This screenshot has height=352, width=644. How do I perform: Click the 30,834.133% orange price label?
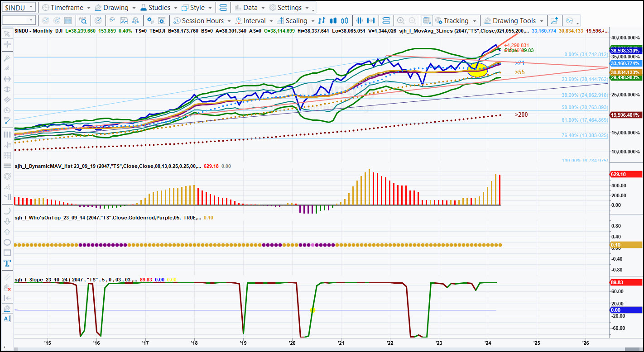coord(626,72)
